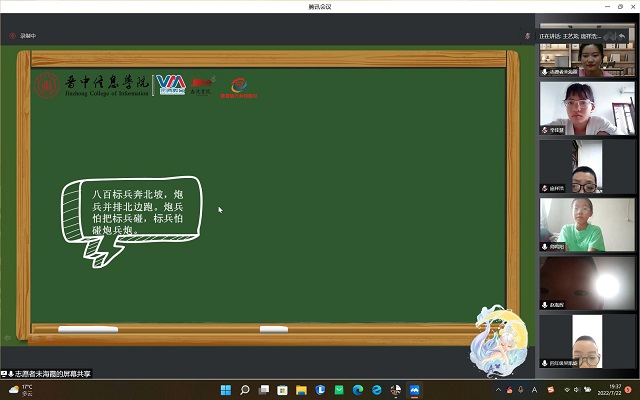Click the Sogou input S tray icon
Screen dimensions: 640x400
(551, 390)
